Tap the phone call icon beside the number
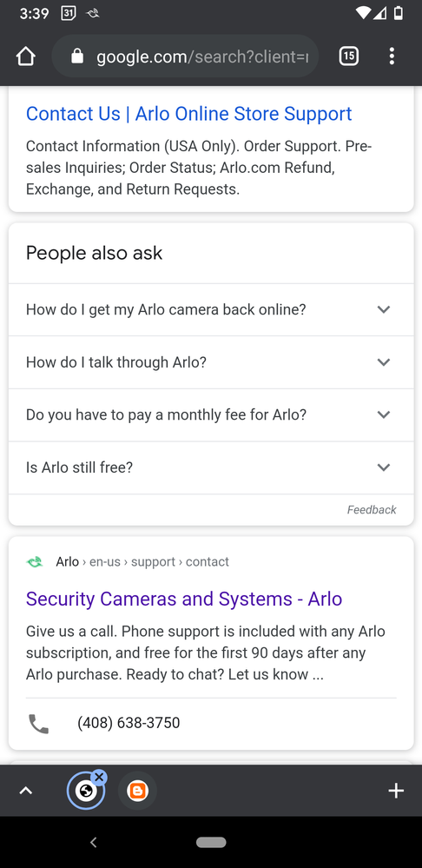The height and width of the screenshot is (868, 422). [x=39, y=723]
